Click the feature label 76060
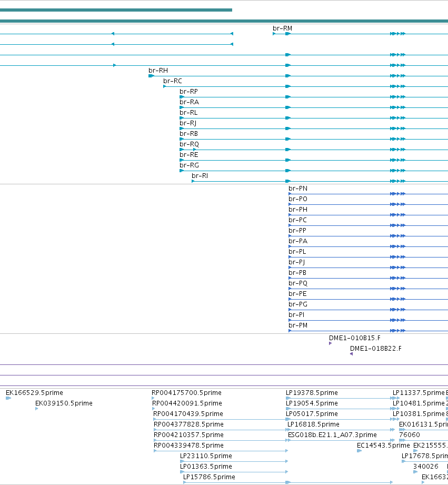The width and height of the screenshot is (448, 485). tap(410, 434)
